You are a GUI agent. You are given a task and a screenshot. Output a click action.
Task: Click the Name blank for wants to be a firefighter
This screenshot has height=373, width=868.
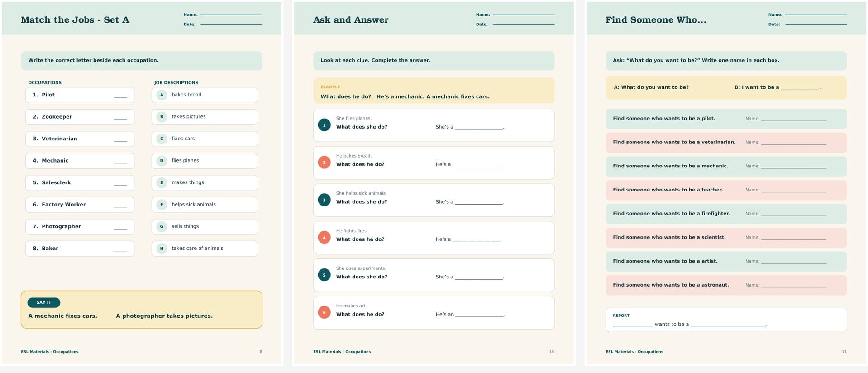click(794, 215)
